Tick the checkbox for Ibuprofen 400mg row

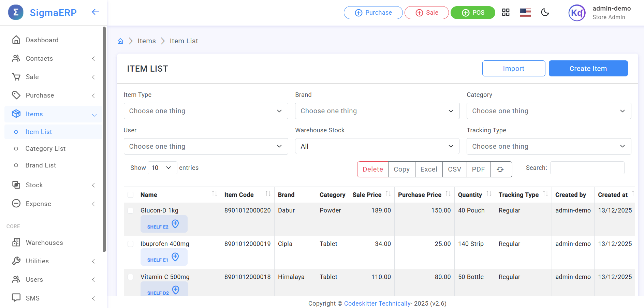(x=131, y=244)
